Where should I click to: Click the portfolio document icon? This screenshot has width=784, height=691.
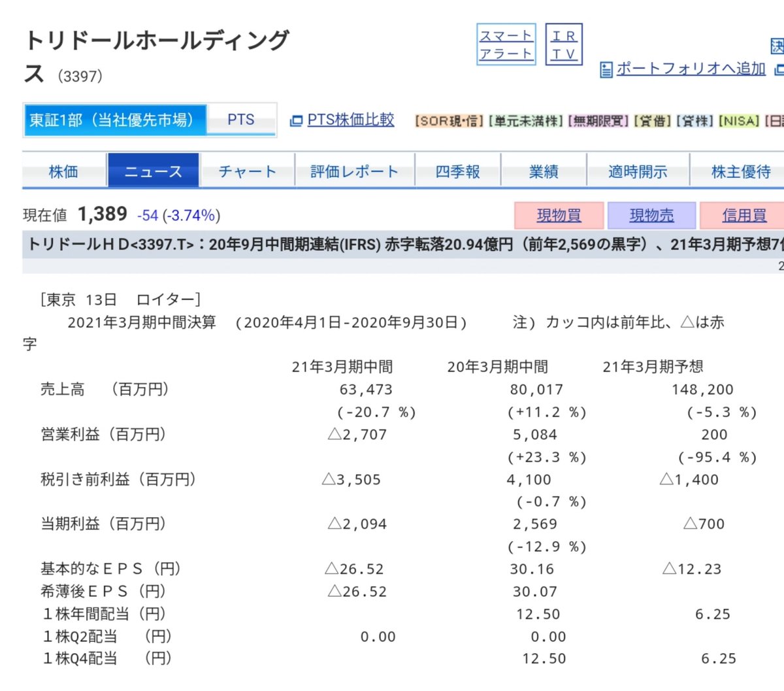tap(606, 69)
